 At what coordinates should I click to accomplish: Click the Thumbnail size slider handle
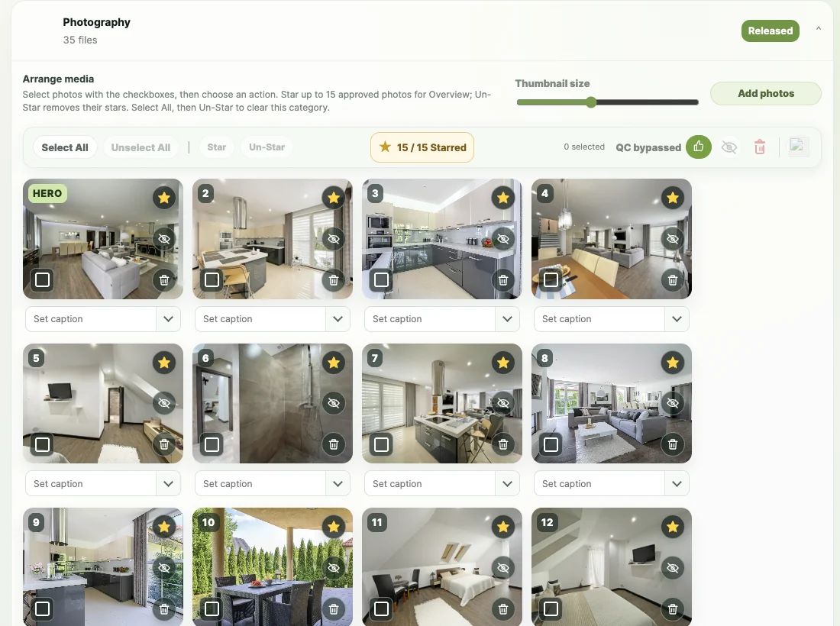coord(591,102)
